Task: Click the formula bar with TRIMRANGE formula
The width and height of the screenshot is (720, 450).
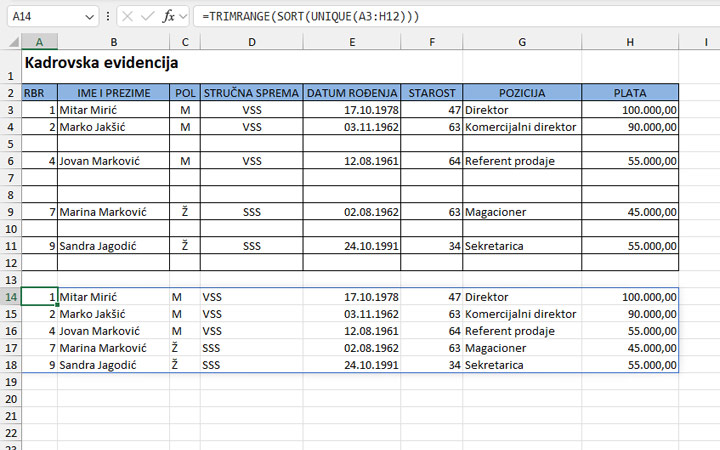Action: pos(450,17)
